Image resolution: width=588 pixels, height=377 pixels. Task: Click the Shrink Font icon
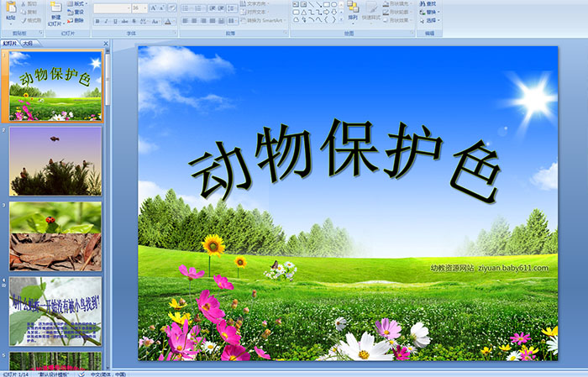point(162,8)
